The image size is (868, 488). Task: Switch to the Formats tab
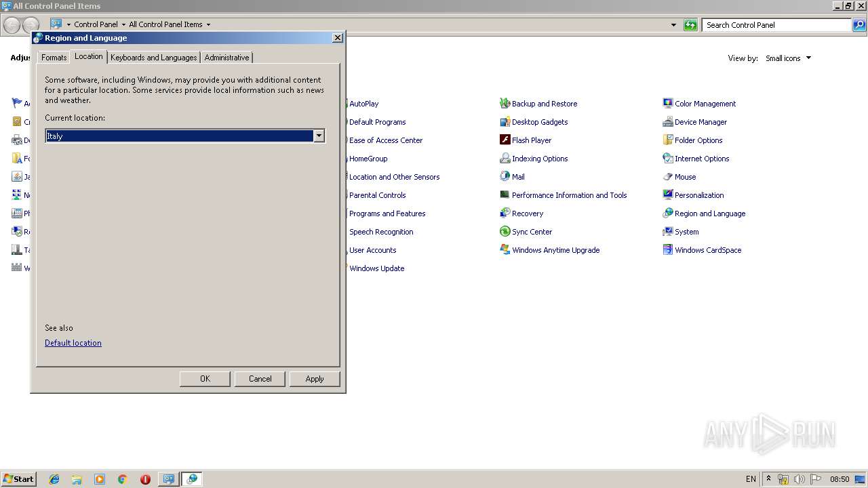click(54, 58)
